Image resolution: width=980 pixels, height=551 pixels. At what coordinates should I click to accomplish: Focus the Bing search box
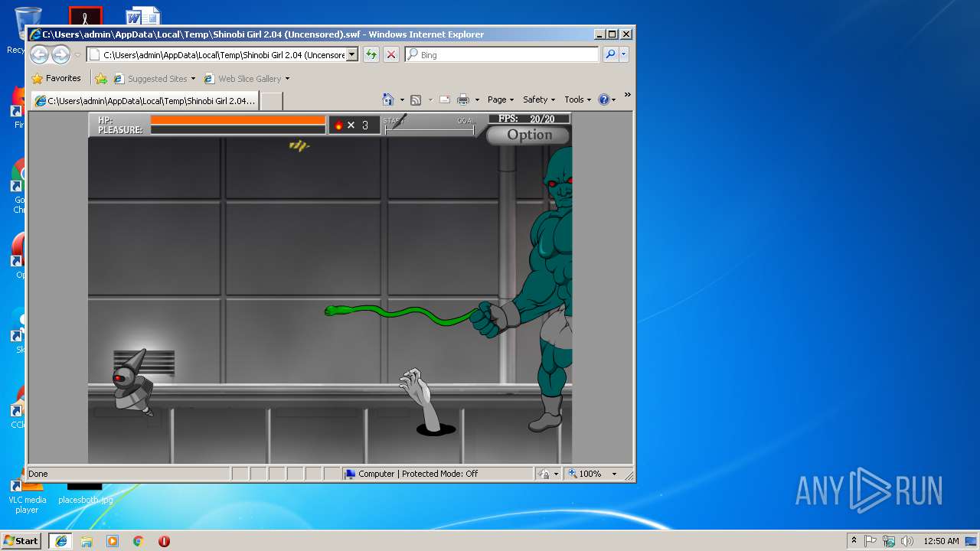tap(501, 54)
